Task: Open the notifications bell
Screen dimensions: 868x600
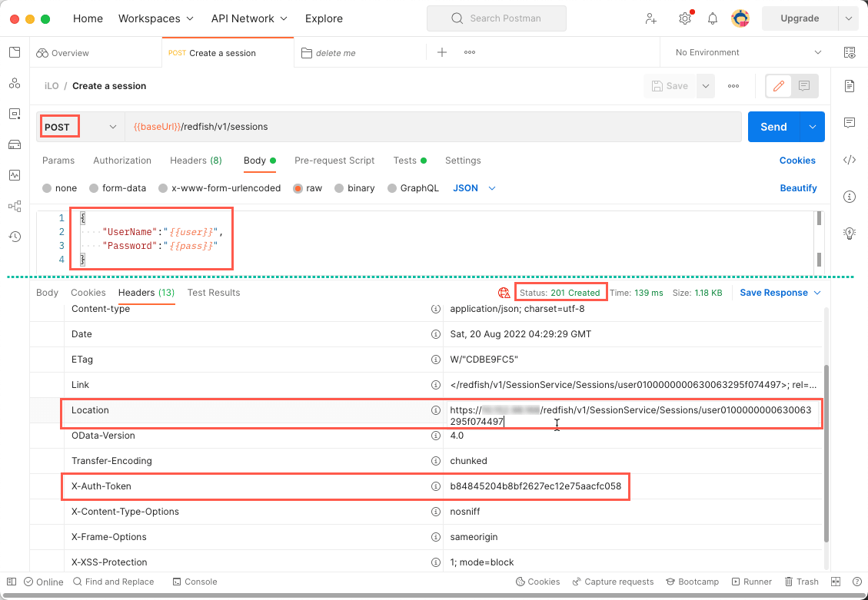Action: (x=713, y=18)
